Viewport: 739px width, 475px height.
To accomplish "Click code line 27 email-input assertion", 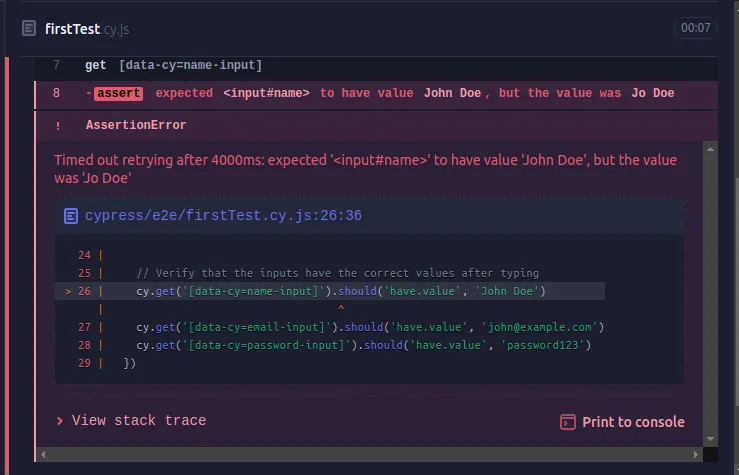I will click(370, 327).
